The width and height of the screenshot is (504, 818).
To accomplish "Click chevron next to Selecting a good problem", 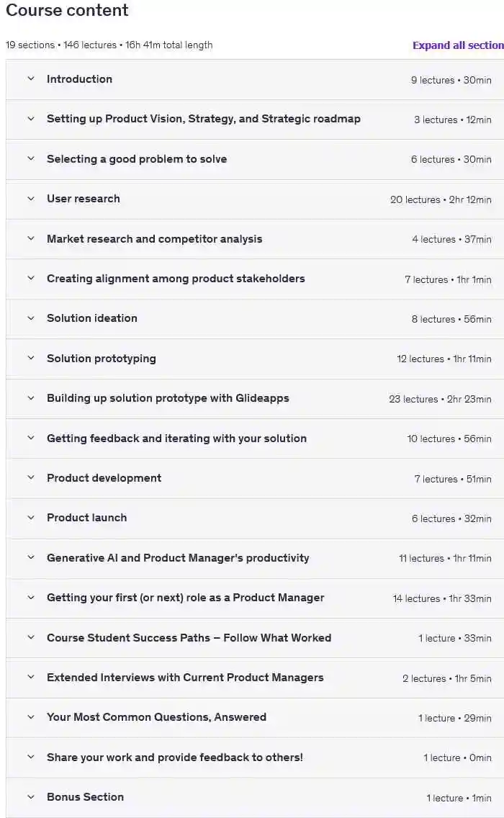I will click(x=31, y=159).
